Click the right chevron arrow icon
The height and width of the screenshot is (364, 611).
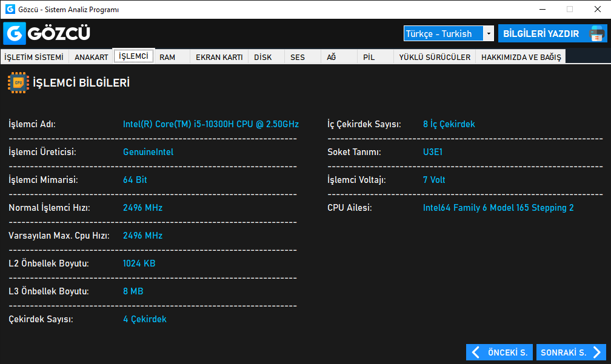tap(597, 352)
